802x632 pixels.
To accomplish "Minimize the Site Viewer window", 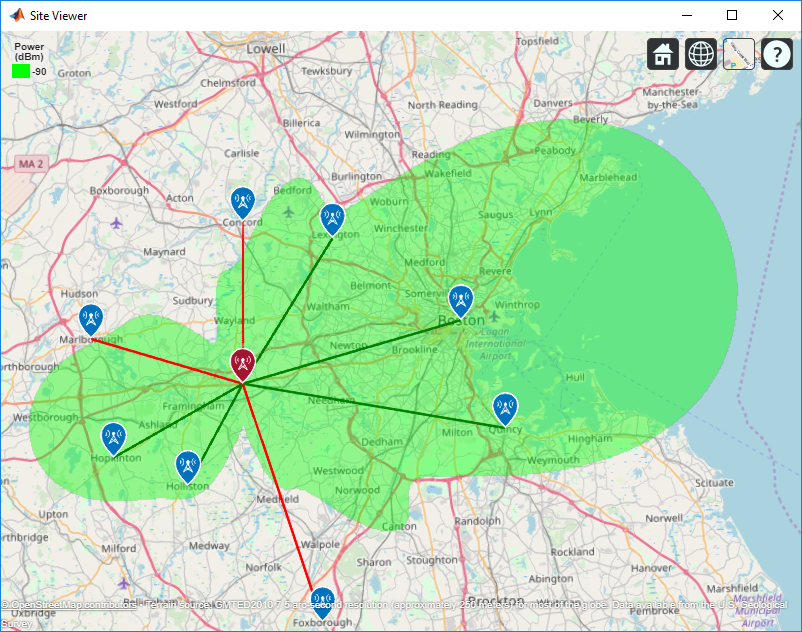I will tap(687, 15).
